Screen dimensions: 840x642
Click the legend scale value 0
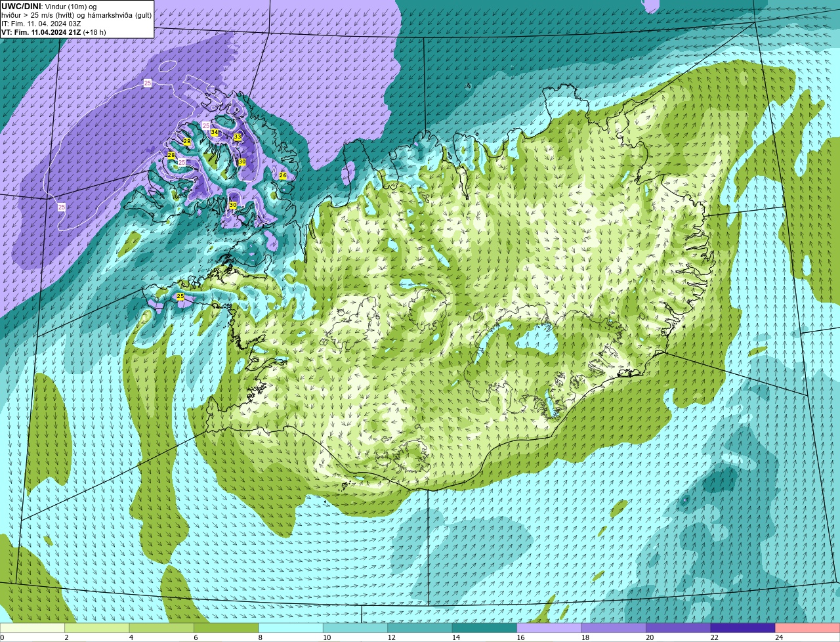[x=3, y=637]
